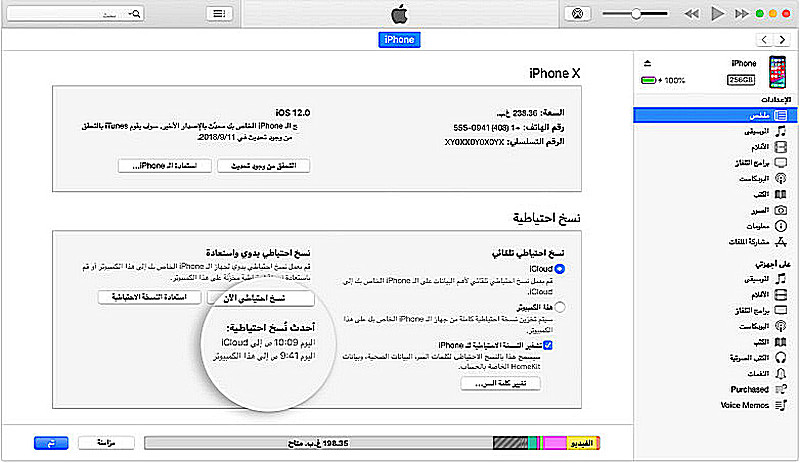Click the Sync (مزامنة) button at bottom
This screenshot has width=800, height=463.
[106, 443]
